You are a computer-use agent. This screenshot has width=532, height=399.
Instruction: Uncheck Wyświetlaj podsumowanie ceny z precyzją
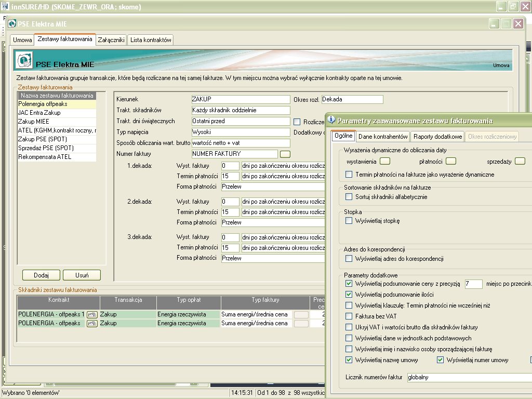[x=349, y=283]
